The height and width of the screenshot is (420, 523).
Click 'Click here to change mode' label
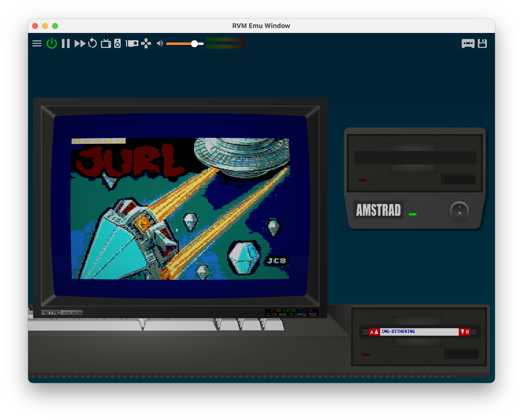point(292,314)
